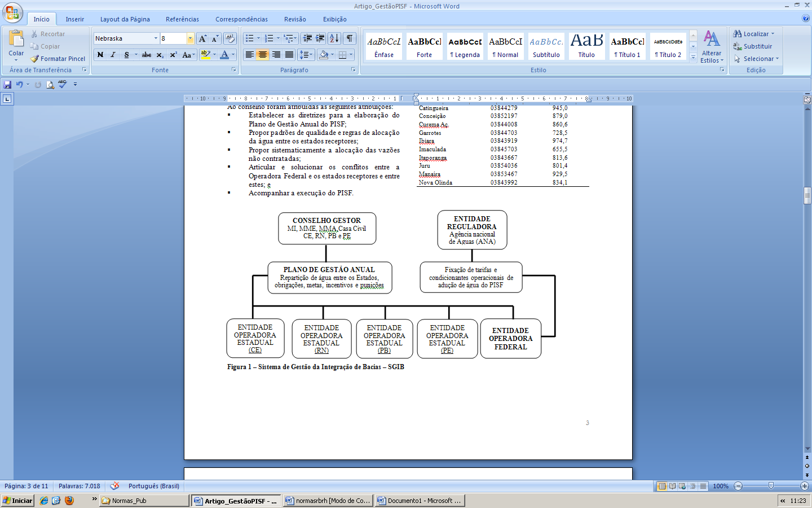This screenshot has height=508, width=812.
Task: Expand styles gallery more arrow
Action: coord(694,57)
